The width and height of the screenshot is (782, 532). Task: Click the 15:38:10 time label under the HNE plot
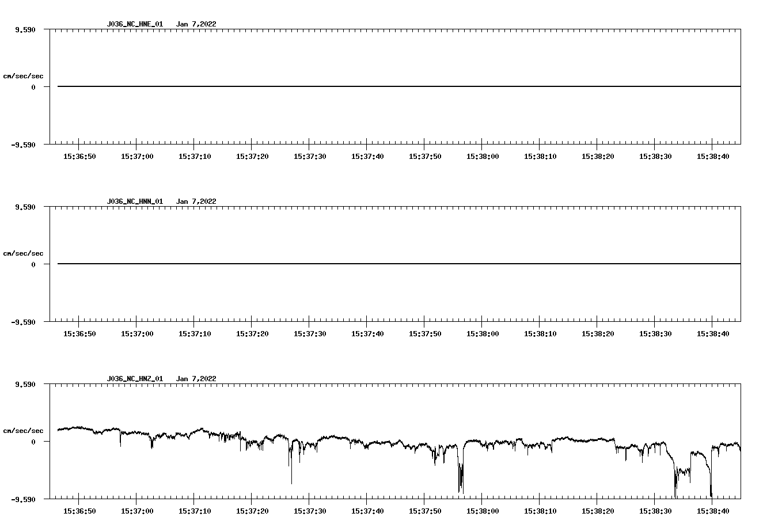pos(540,157)
